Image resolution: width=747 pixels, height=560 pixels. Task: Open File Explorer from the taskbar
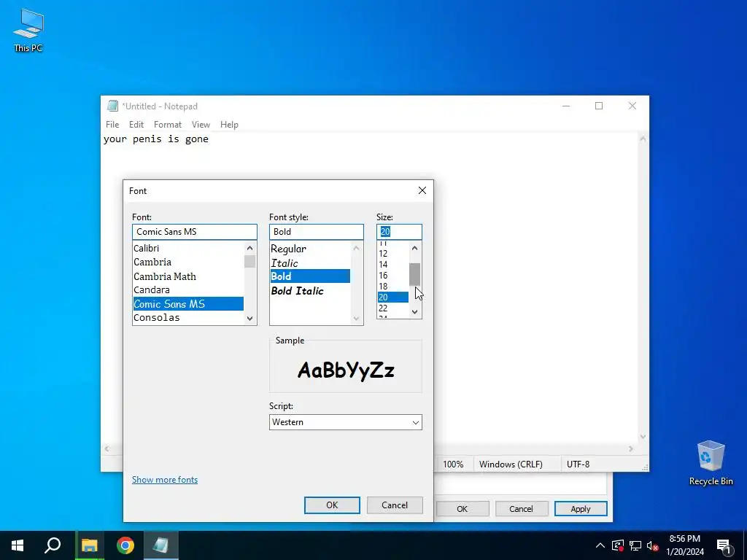tap(90, 545)
